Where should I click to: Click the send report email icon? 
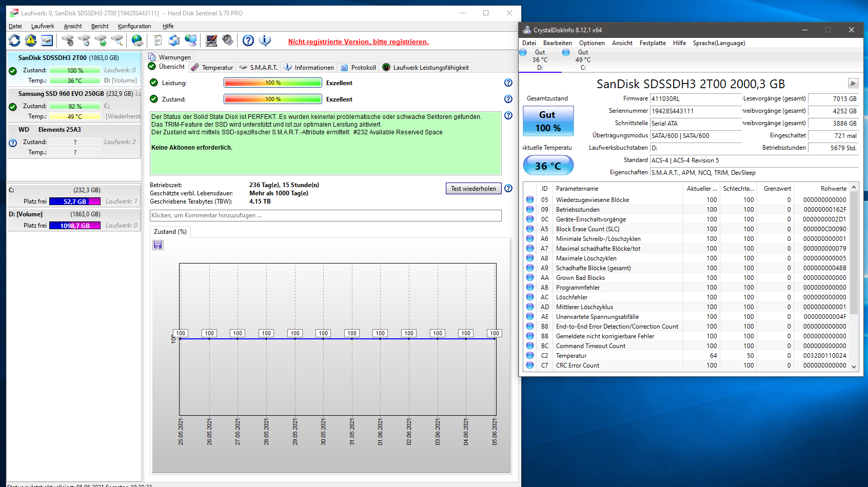pos(174,40)
